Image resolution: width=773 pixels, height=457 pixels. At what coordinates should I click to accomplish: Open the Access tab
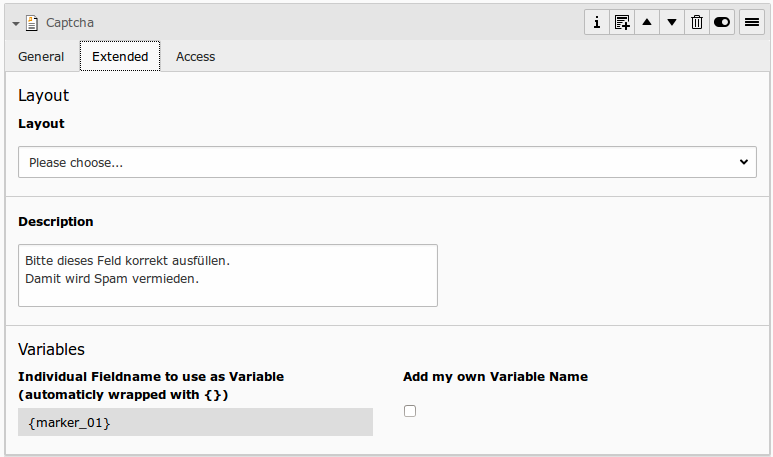[x=195, y=57]
